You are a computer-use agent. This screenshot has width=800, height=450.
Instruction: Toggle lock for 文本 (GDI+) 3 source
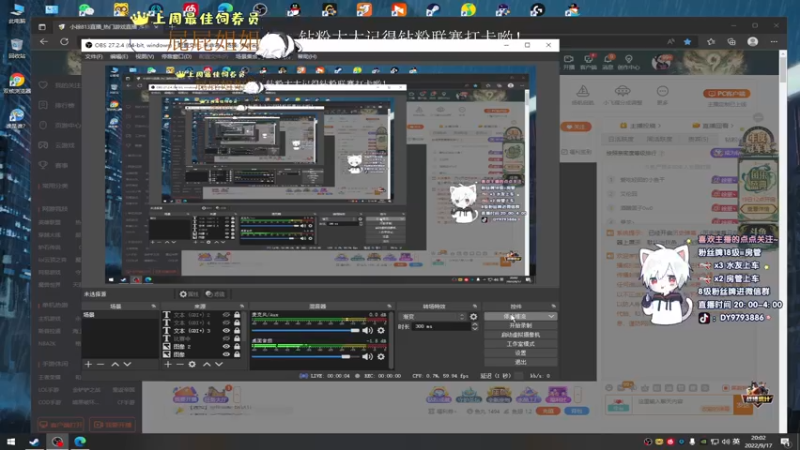point(237,331)
